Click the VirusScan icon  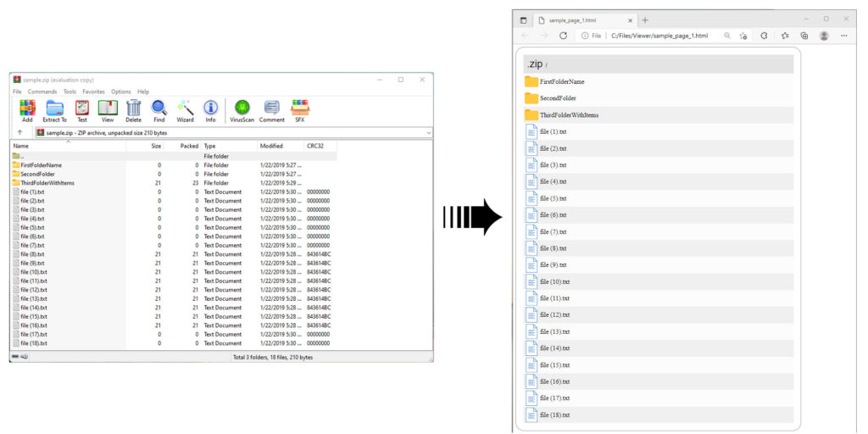pyautogui.click(x=242, y=110)
